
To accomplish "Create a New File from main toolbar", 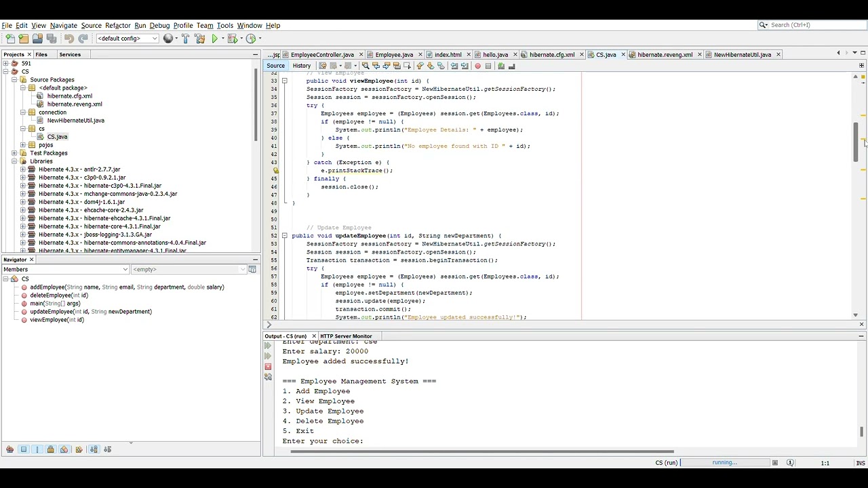I will pos(9,39).
